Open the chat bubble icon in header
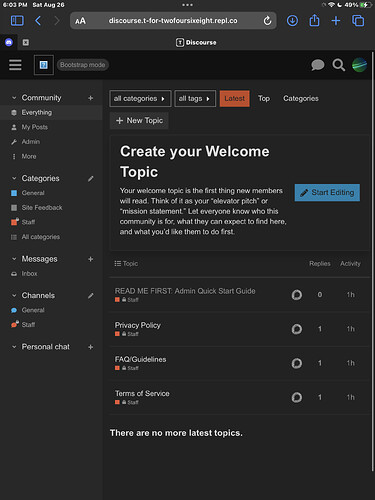This screenshot has width=375, height=500. 317,65
